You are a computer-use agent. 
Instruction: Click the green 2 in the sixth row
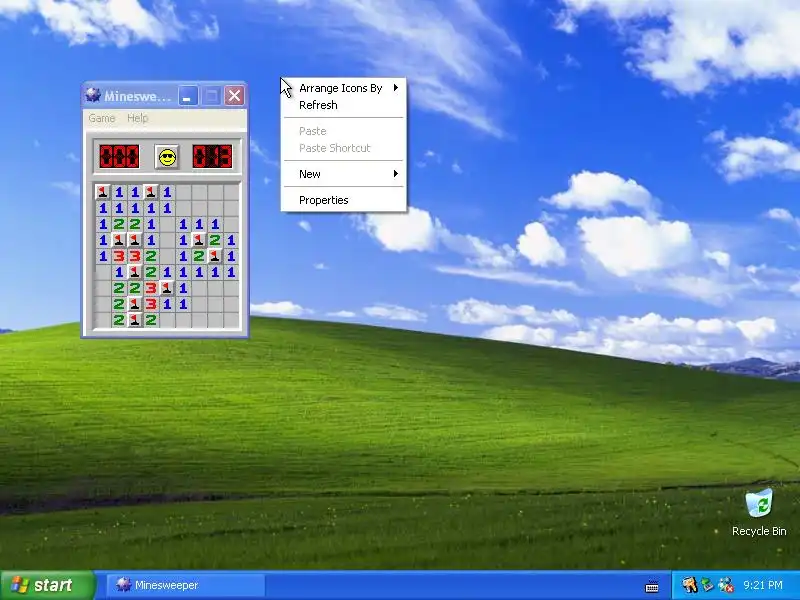coord(151,272)
